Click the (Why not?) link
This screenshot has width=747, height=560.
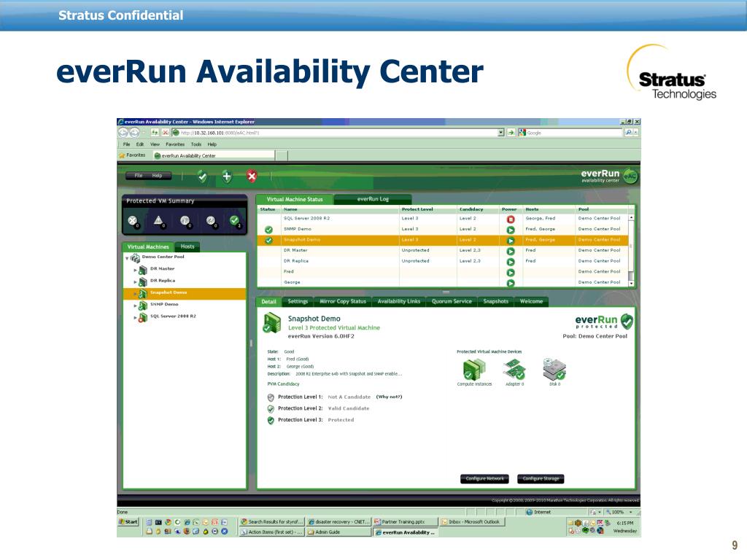[389, 397]
